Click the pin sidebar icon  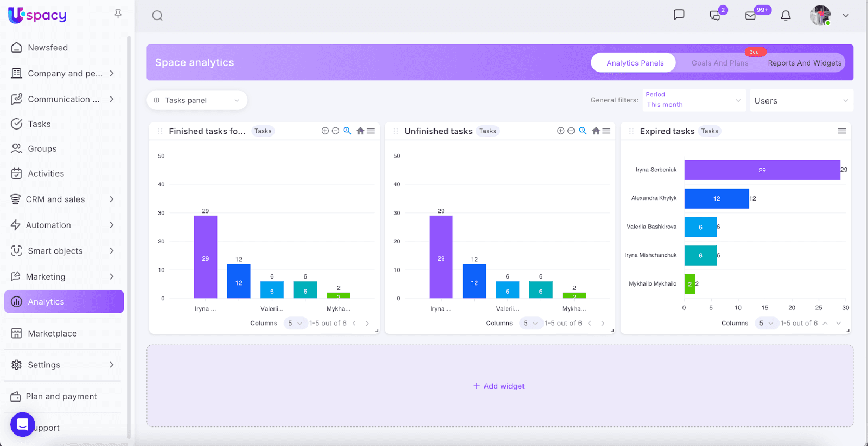[118, 14]
